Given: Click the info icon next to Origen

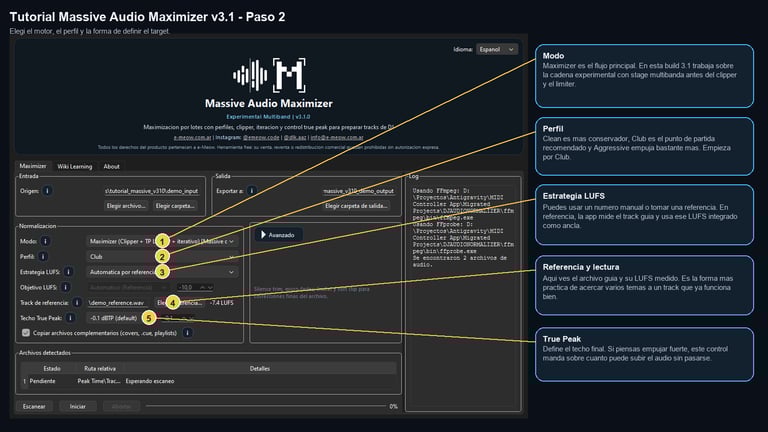Looking at the screenshot, I should click(x=48, y=191).
